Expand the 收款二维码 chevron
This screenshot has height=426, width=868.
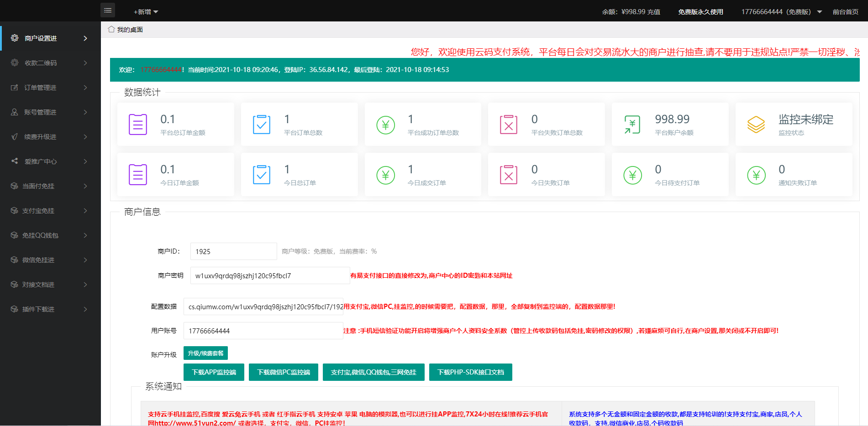point(85,62)
